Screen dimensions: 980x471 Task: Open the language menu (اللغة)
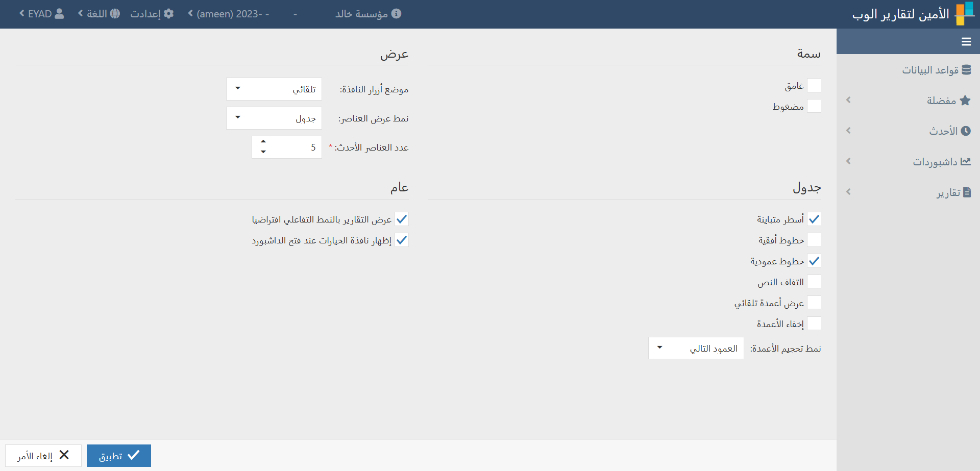(99, 14)
